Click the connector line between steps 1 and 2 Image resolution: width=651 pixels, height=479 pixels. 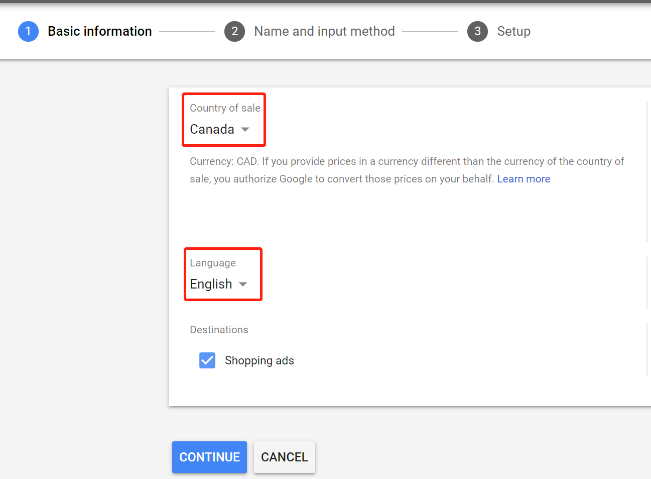(x=187, y=32)
